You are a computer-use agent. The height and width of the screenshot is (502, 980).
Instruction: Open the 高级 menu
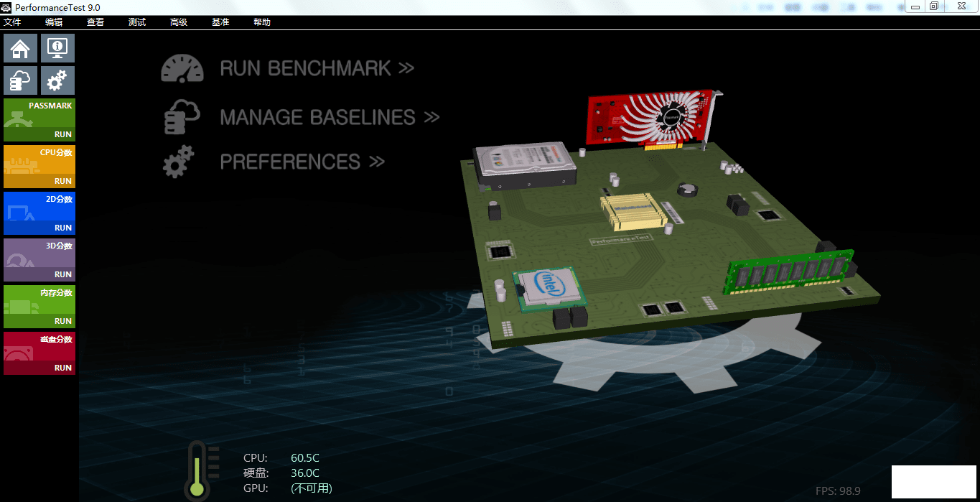coord(179,22)
